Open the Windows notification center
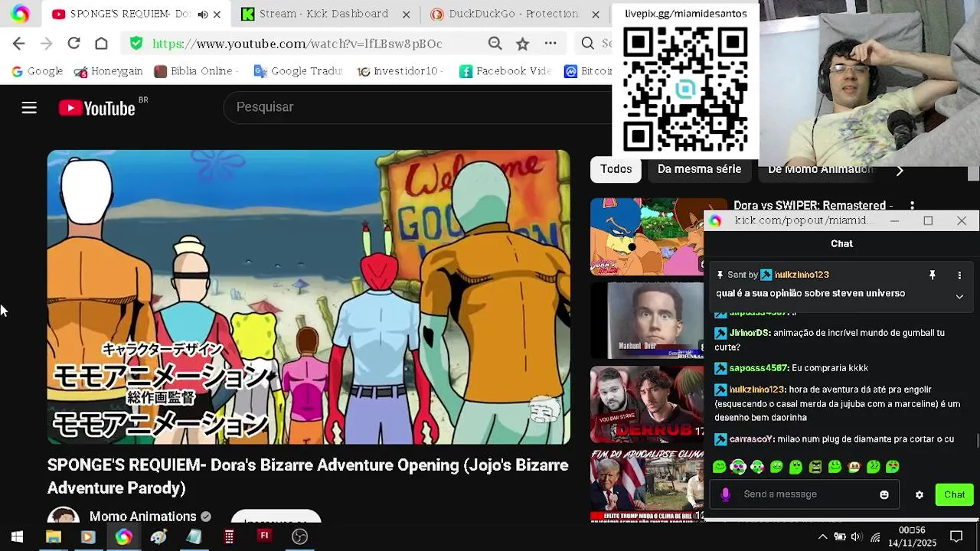 tap(956, 536)
